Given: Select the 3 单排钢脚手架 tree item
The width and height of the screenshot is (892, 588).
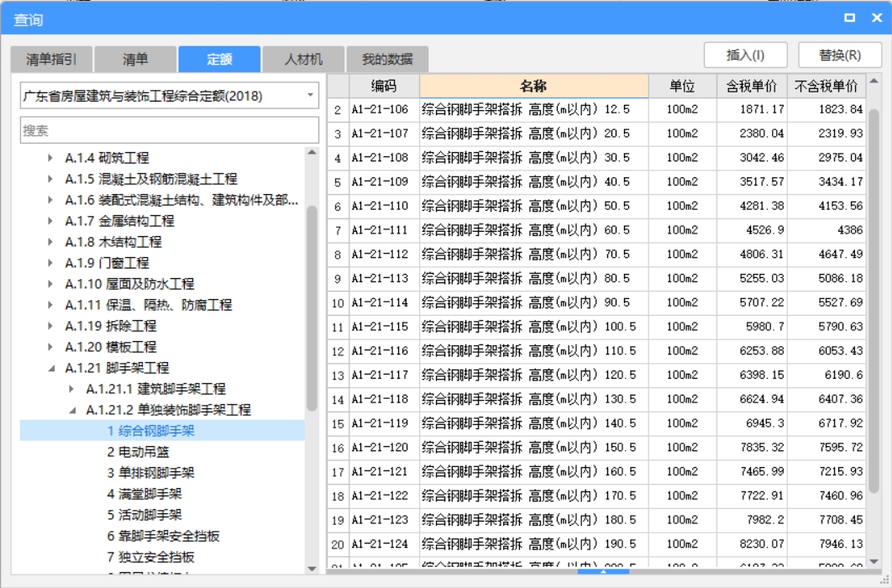Looking at the screenshot, I should coord(150,473).
